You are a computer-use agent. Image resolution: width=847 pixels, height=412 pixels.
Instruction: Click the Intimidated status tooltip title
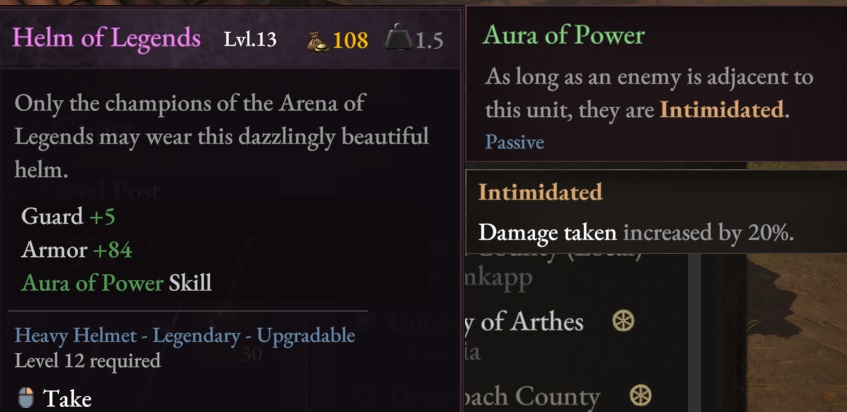tap(540, 192)
